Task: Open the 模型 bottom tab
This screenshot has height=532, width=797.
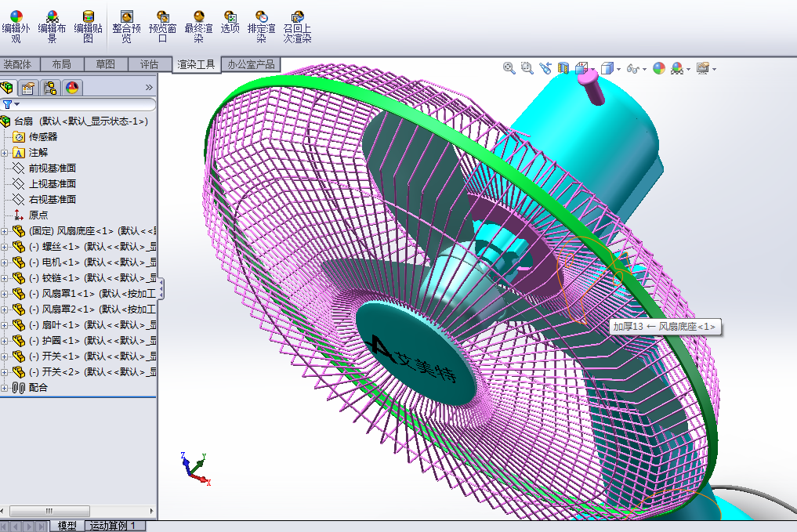Action: (x=67, y=526)
